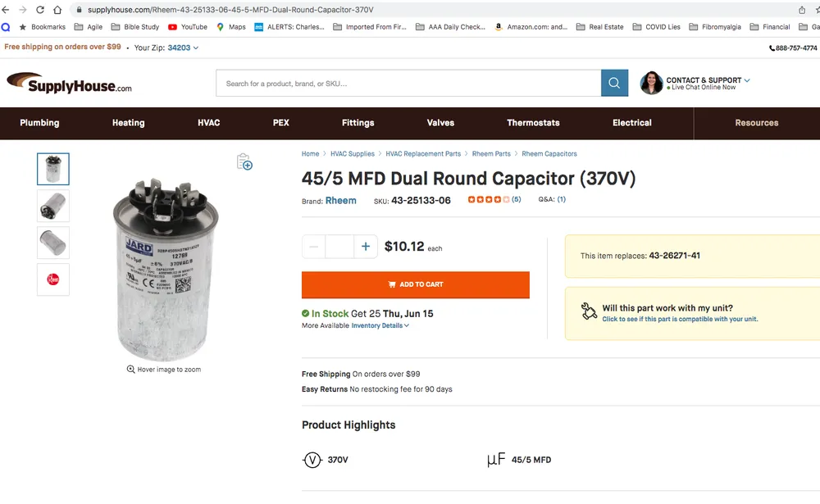
Task: Open the Contact & Support dropdown
Action: coord(708,80)
